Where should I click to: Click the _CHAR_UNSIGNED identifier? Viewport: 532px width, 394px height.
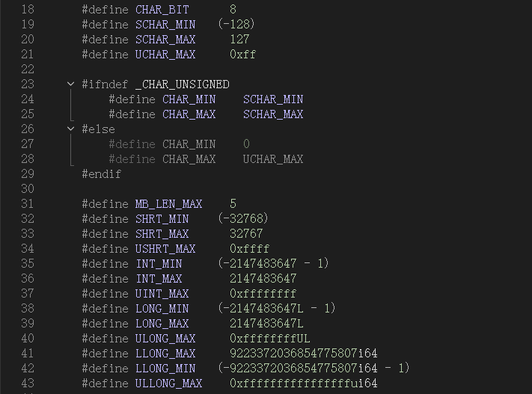(183, 84)
